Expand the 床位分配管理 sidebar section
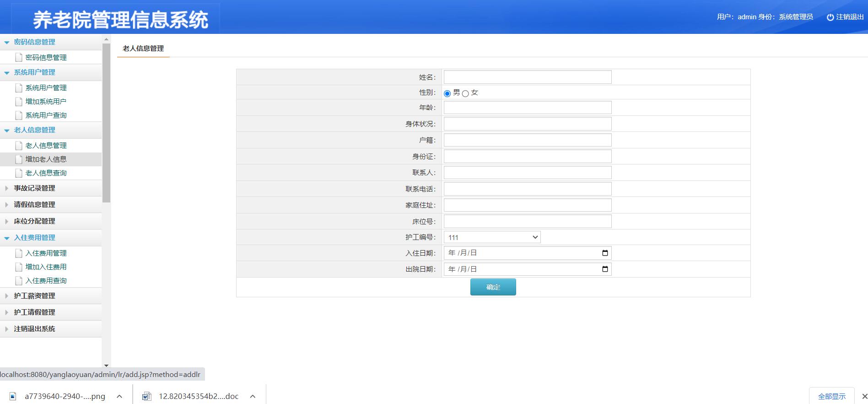 [x=6, y=221]
